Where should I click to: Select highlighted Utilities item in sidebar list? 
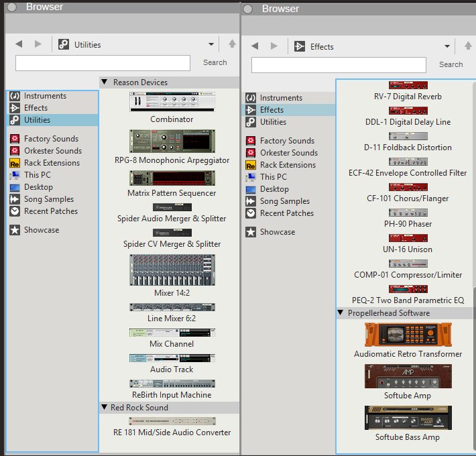point(37,120)
